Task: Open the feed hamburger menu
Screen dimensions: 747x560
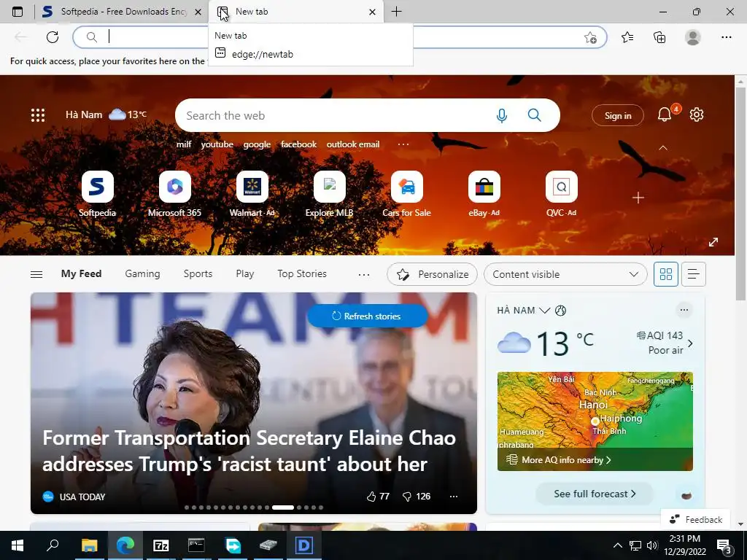Action: (x=36, y=274)
